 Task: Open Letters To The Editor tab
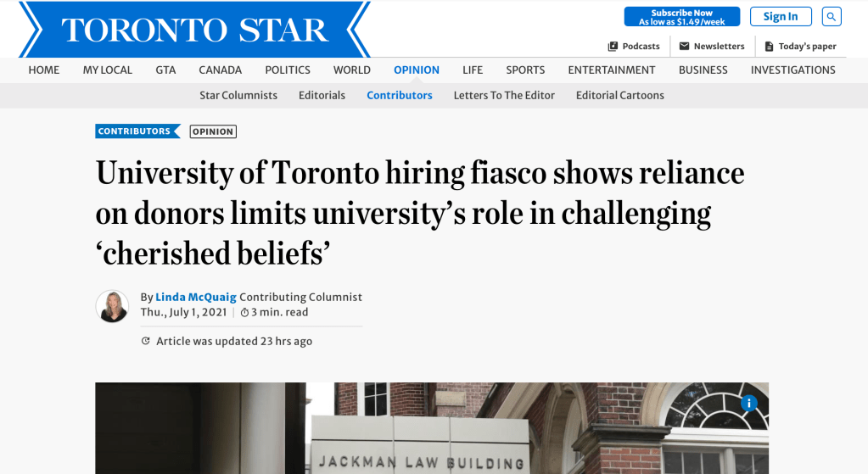click(504, 96)
